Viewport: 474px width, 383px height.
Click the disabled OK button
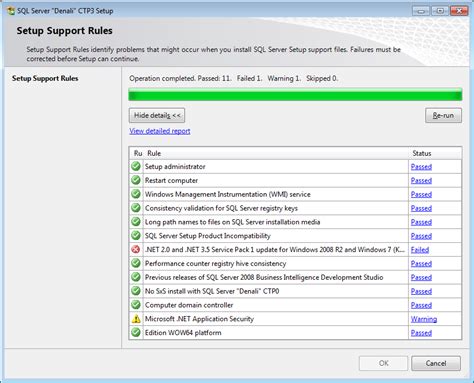click(x=383, y=363)
